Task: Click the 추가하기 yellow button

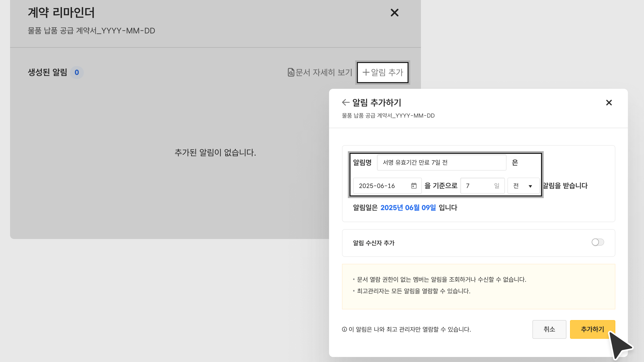Action: [592, 329]
